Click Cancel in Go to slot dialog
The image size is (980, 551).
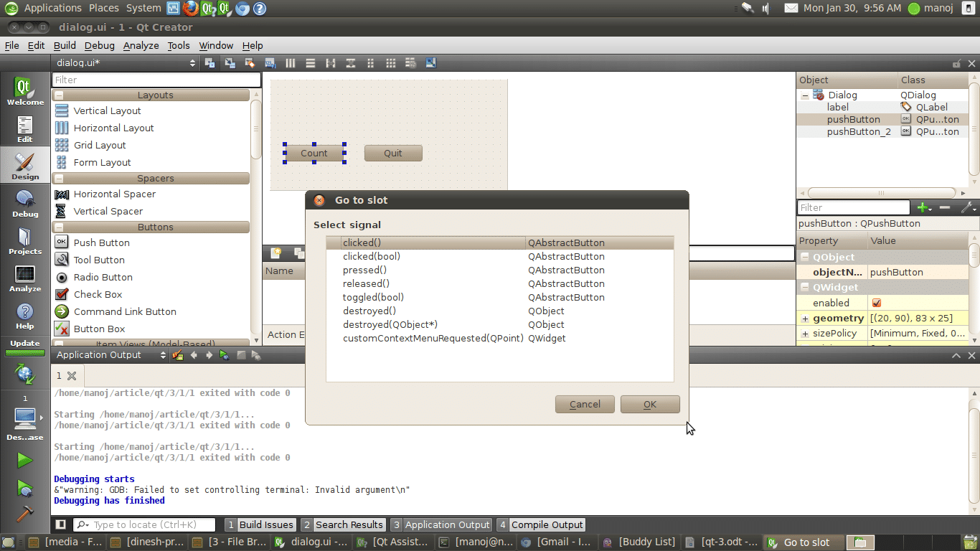tap(585, 404)
